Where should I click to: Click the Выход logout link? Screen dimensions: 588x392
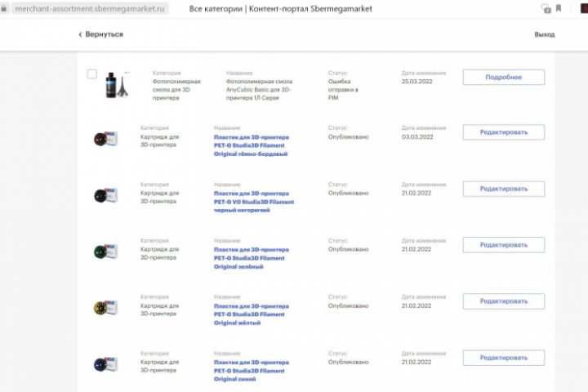(x=545, y=34)
